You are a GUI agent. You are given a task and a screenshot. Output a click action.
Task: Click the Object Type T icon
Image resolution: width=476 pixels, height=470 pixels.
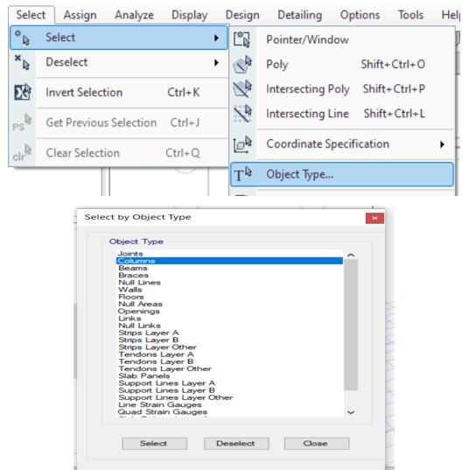(242, 174)
